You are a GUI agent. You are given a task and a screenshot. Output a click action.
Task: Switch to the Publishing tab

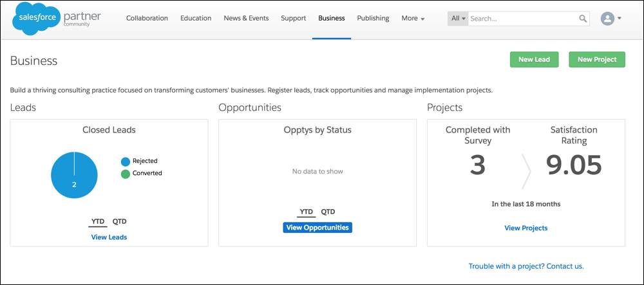point(373,19)
